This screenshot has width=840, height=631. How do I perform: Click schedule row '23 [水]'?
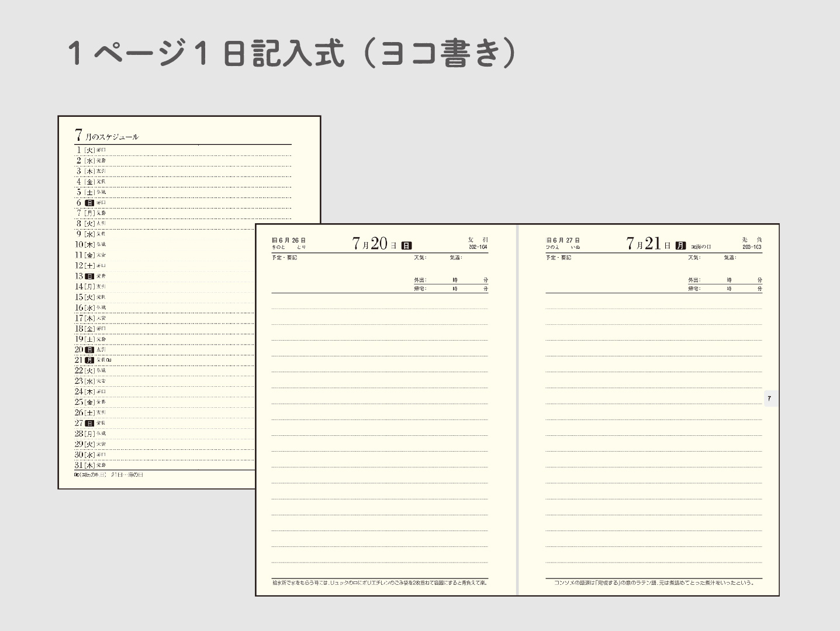(165, 382)
